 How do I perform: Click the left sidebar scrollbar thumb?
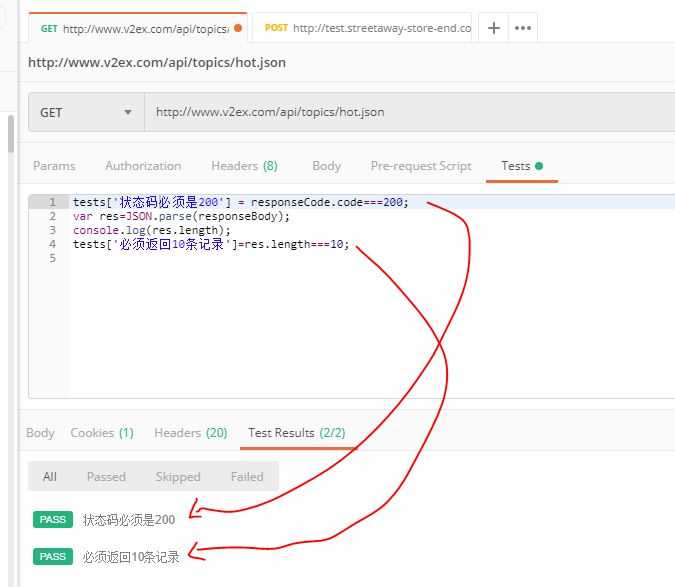point(11,134)
